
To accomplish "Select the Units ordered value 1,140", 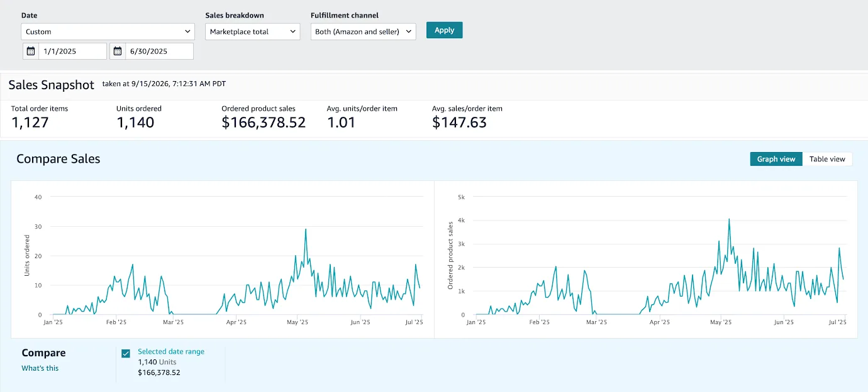I will click(135, 122).
